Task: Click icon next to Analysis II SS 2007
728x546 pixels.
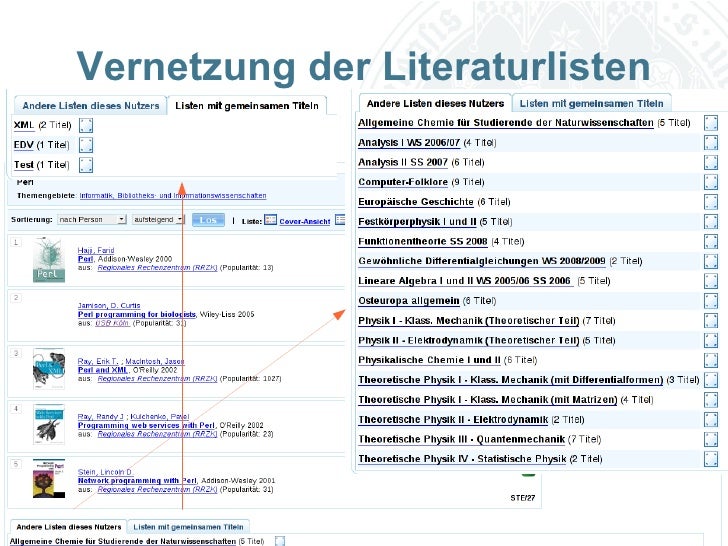Action: (x=711, y=162)
